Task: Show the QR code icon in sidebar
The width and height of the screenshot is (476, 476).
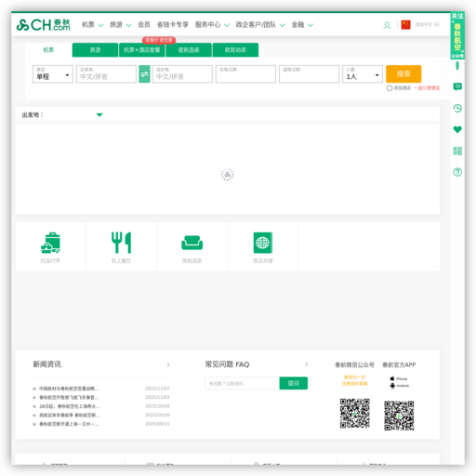Action: [457, 151]
